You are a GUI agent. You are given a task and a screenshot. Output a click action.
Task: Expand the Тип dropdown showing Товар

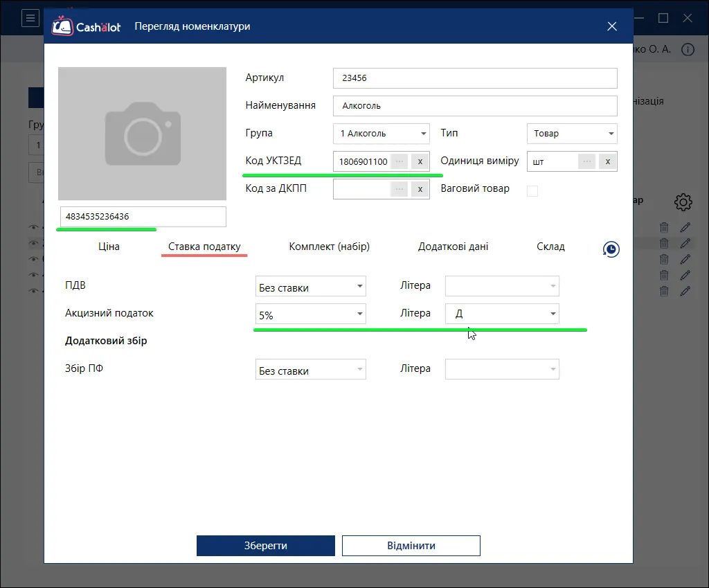572,134
